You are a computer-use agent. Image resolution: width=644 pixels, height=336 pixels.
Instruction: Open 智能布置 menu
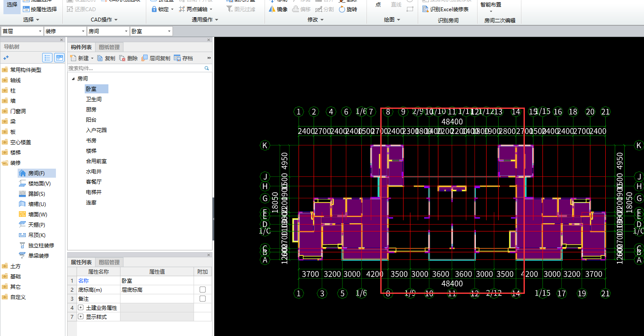[x=491, y=6]
